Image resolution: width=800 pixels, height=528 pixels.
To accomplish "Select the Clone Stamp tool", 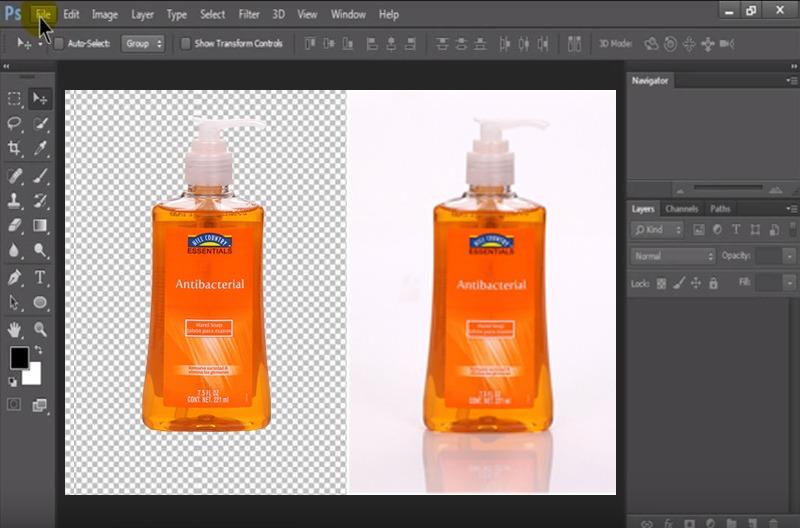I will coord(14,200).
